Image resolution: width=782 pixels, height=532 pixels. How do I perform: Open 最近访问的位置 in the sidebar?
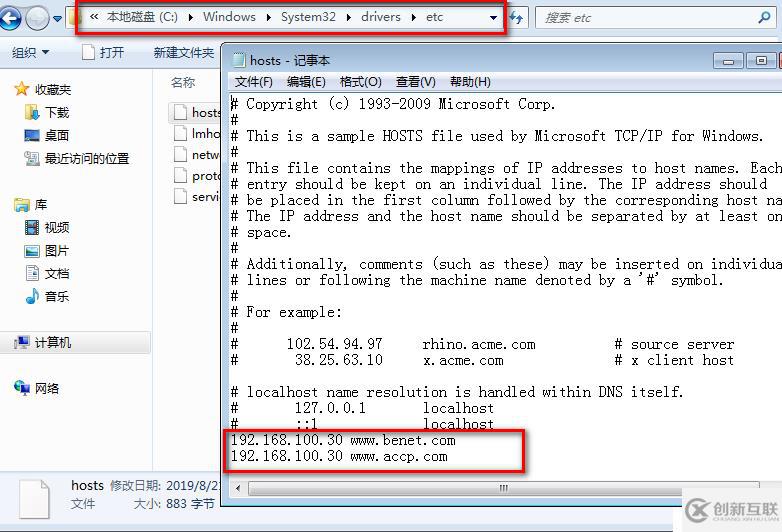[77, 159]
